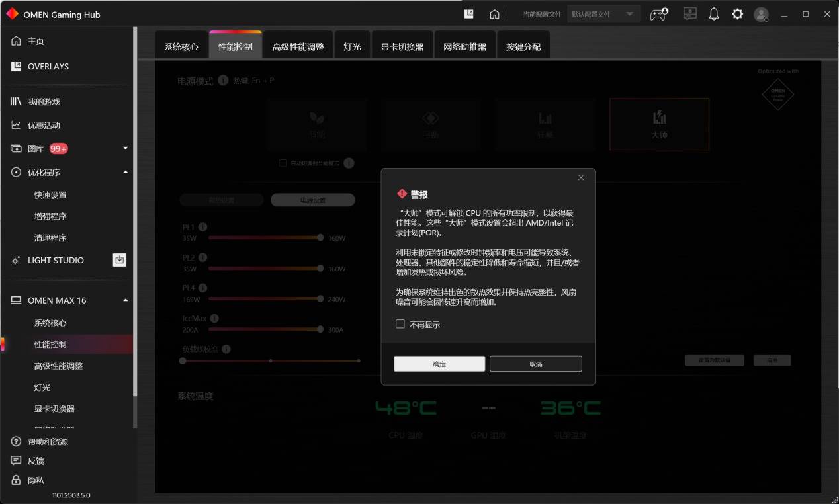Click the 确定 button in warning dialog
The height and width of the screenshot is (504, 839).
pyautogui.click(x=439, y=364)
